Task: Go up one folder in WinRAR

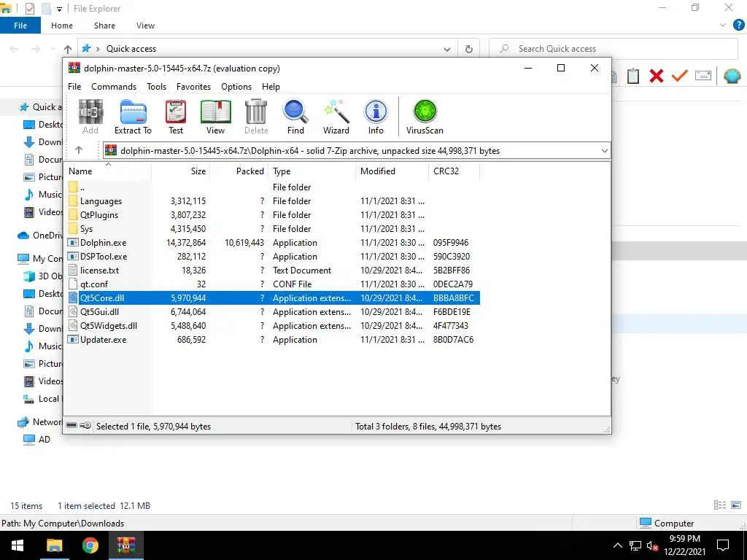Action: click(x=79, y=150)
